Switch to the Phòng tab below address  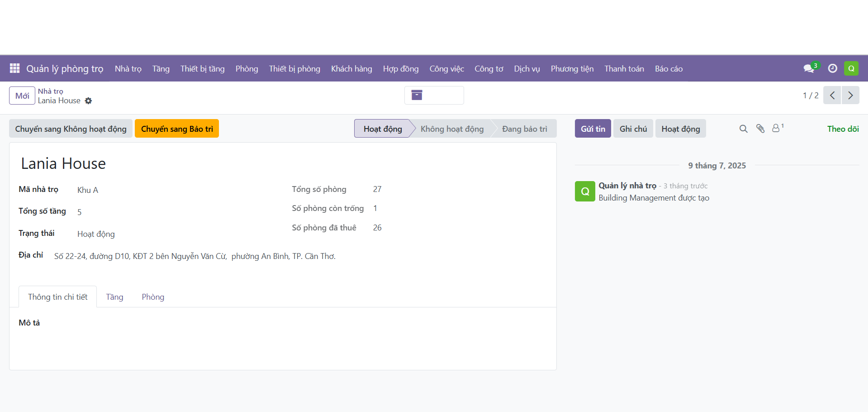tap(153, 297)
